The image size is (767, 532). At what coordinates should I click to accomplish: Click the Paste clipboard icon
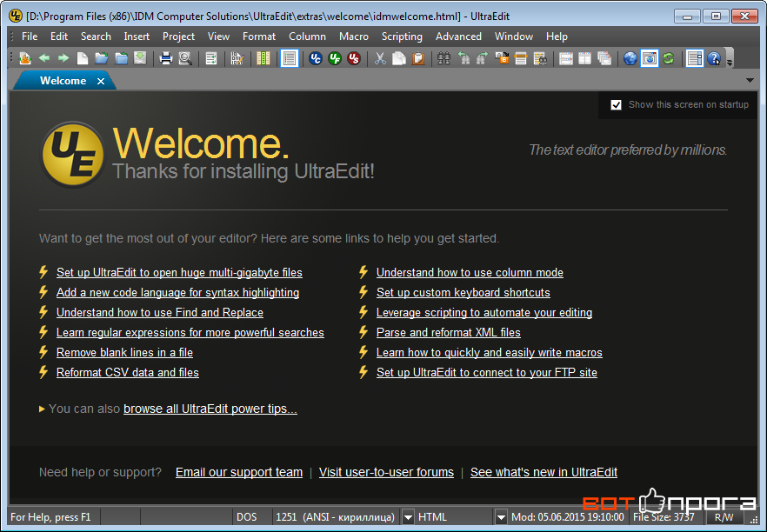coord(418,59)
